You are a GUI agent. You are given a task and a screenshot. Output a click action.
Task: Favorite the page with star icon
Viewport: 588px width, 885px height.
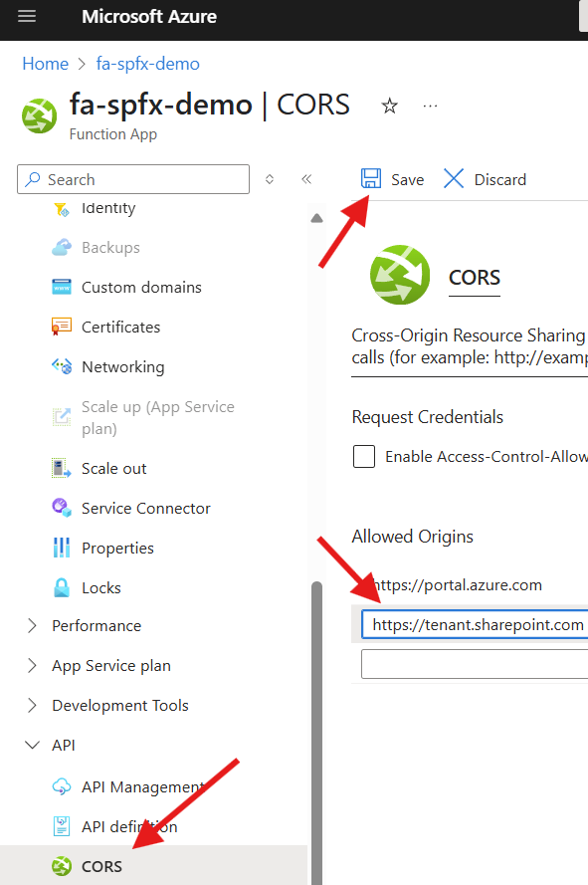tap(389, 106)
